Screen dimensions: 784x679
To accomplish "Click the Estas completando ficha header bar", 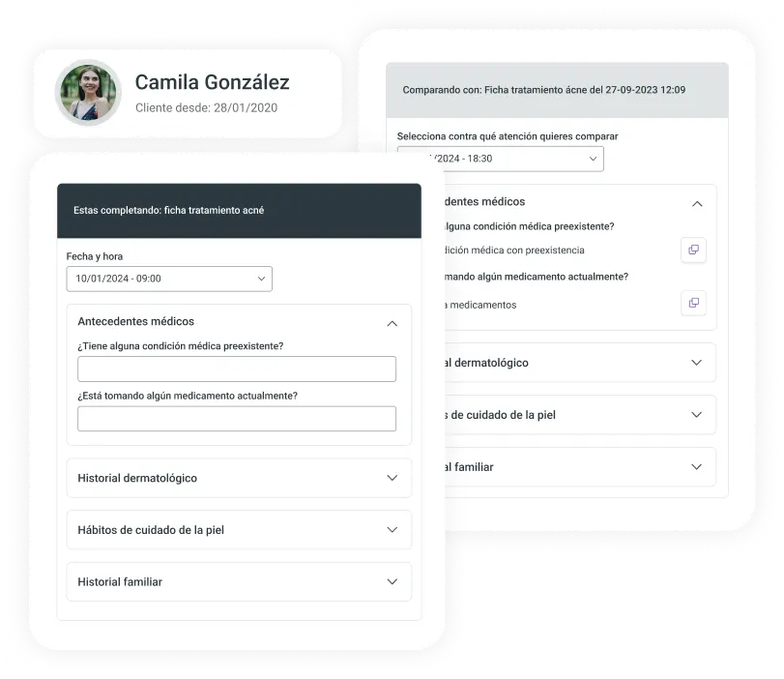I will point(239,211).
